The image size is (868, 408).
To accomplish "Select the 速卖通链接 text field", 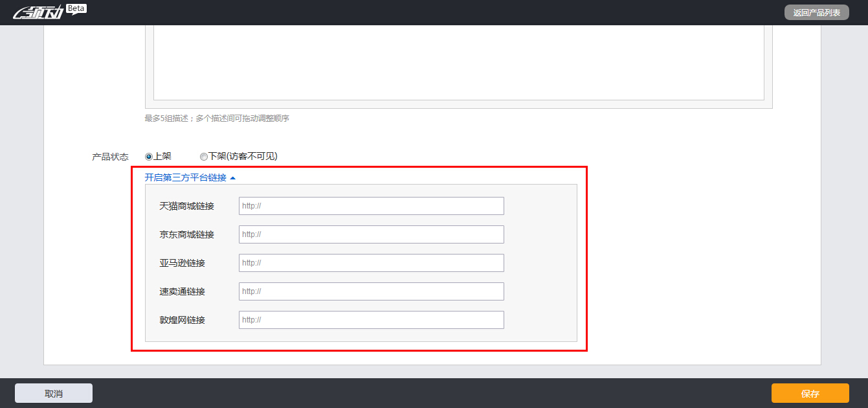I will [371, 291].
